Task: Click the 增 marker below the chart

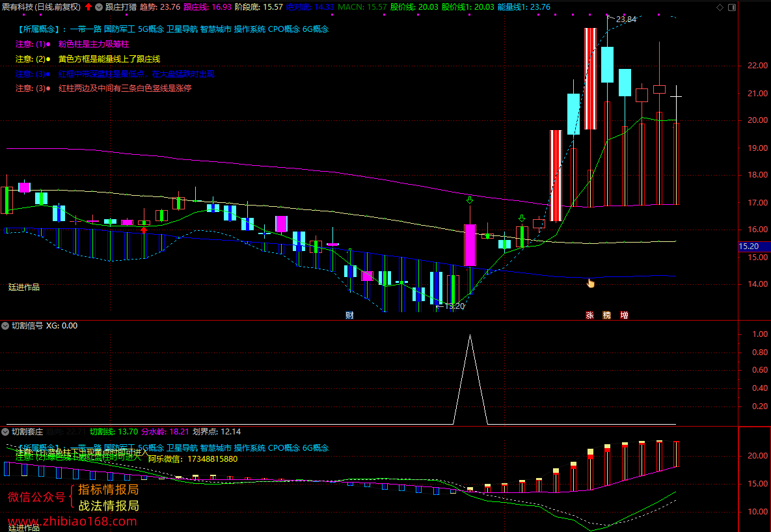Action: [624, 315]
